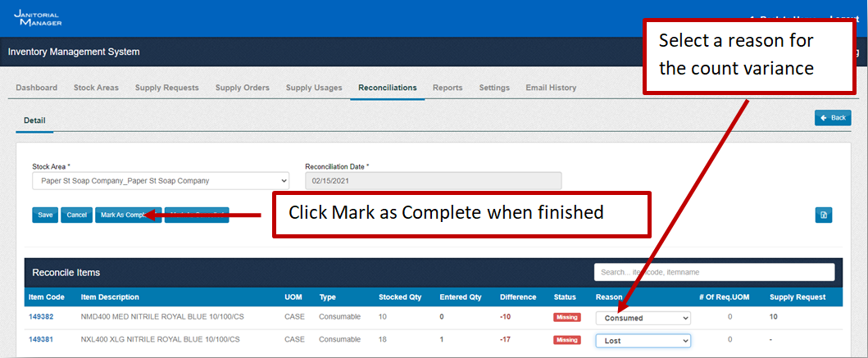
Task: Click the reconcile items search field
Action: 714,272
